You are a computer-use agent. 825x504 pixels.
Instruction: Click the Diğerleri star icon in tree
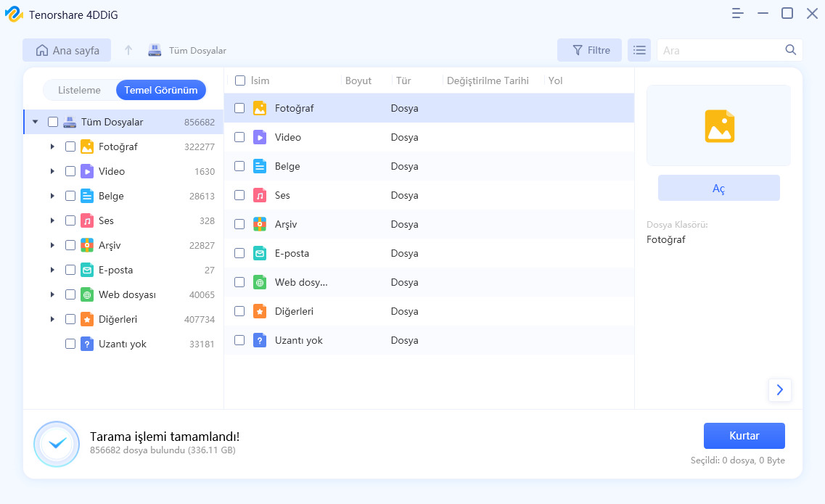[87, 319]
